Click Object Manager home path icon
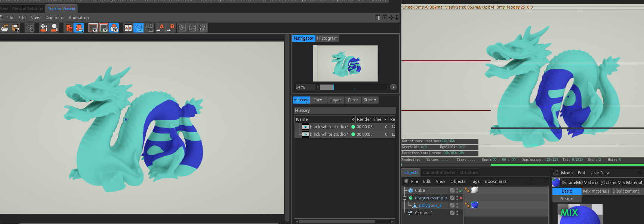644x224 pixels. pos(532,181)
